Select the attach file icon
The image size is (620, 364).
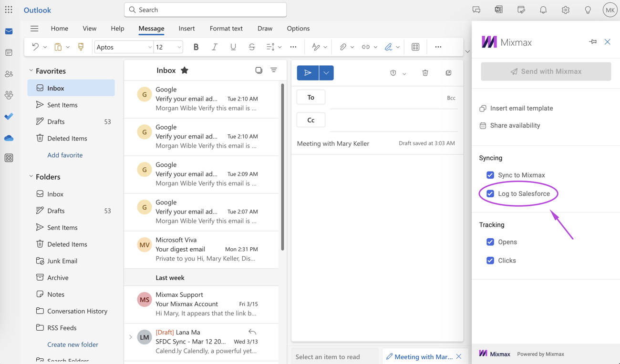pos(342,47)
